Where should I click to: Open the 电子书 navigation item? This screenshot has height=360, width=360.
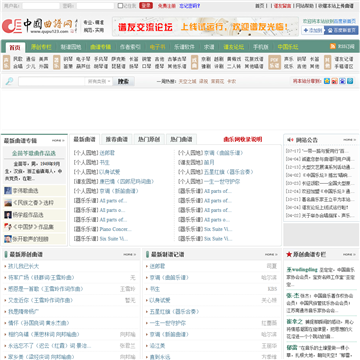click(x=157, y=47)
